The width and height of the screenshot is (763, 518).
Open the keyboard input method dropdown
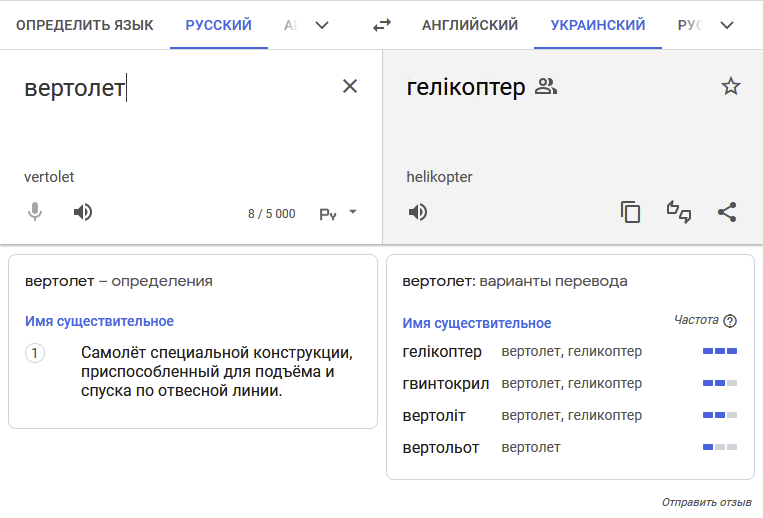coord(338,213)
